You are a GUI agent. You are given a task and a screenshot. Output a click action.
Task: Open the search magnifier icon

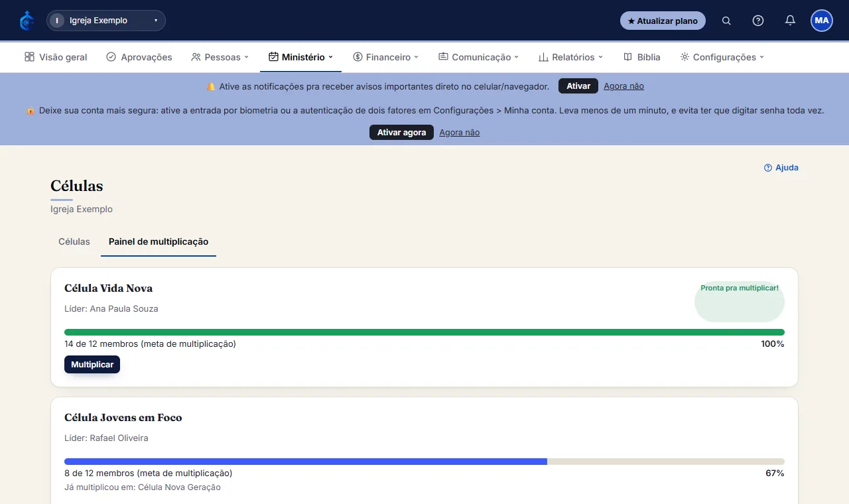[726, 21]
